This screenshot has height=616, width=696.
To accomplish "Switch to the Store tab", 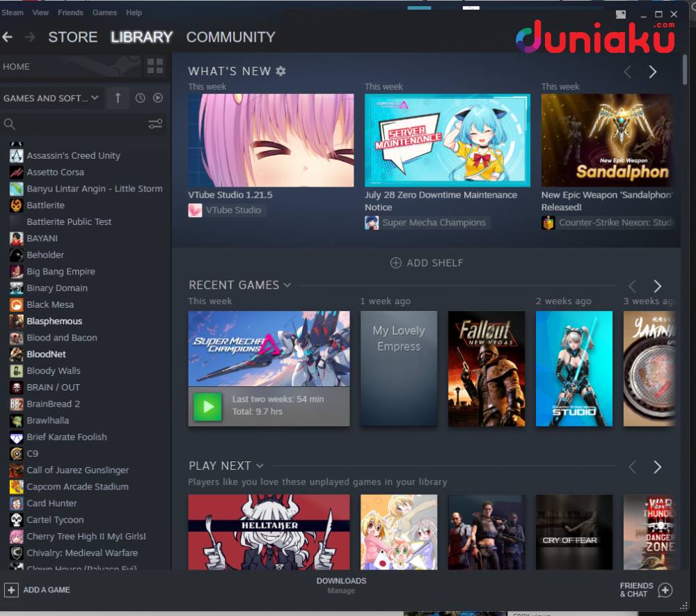I will coord(73,37).
